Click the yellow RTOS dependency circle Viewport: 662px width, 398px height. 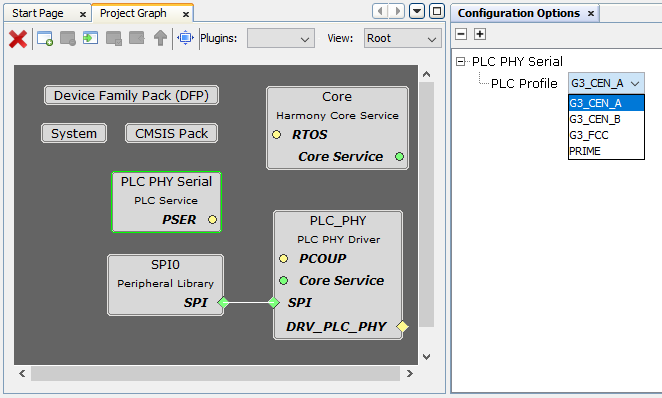point(277,135)
